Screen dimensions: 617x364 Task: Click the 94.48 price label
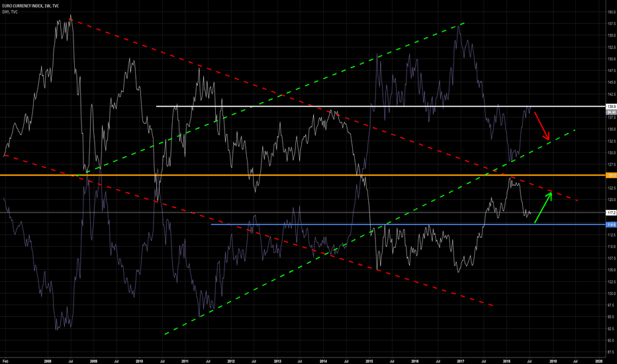(611, 112)
